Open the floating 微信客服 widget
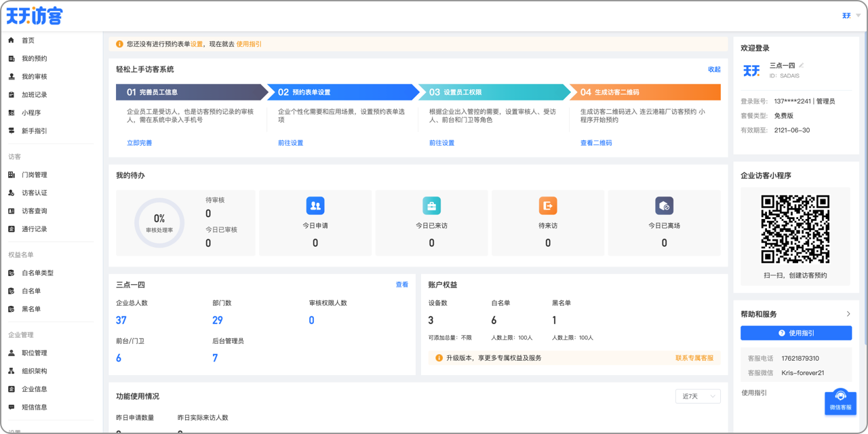 tap(840, 401)
